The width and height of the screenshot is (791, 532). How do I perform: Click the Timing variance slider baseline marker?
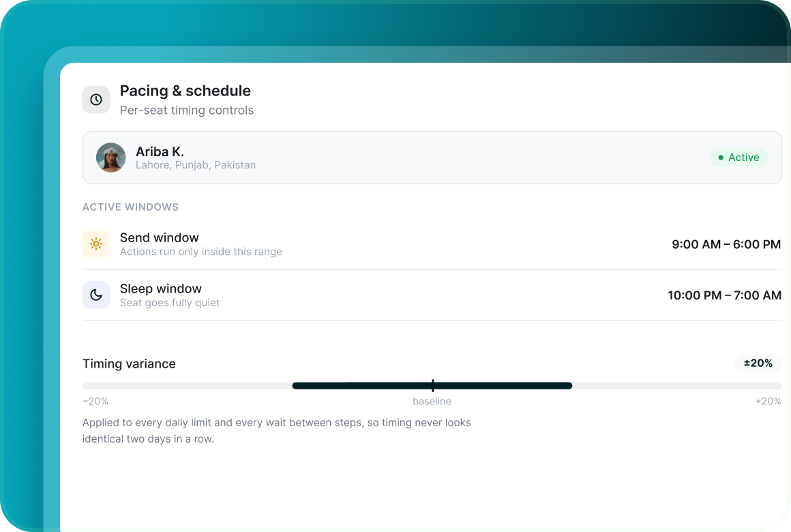point(433,385)
